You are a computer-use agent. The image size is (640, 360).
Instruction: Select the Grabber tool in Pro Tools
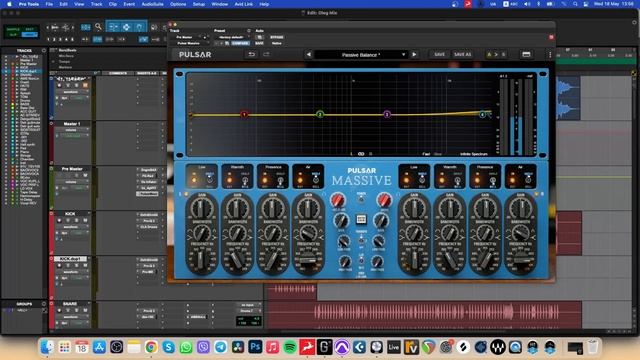click(140, 27)
